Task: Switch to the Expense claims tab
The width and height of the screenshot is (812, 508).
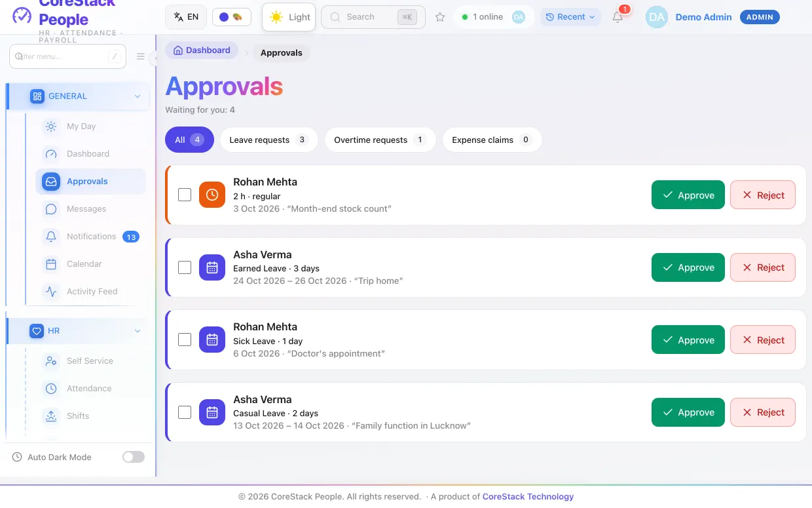Action: 492,140
